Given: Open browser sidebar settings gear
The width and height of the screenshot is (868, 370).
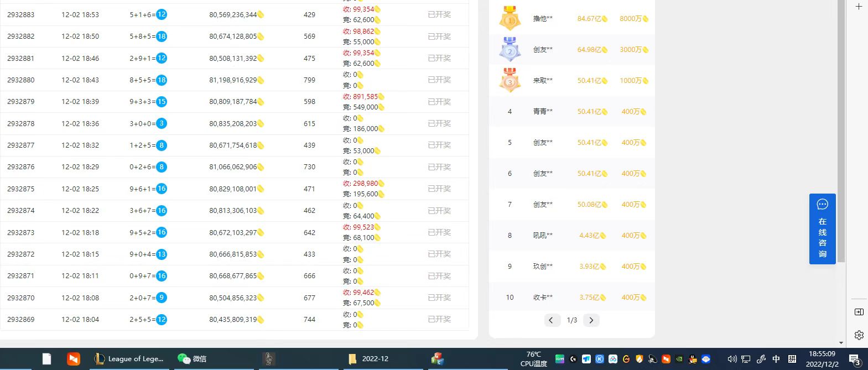Looking at the screenshot, I should (859, 335).
